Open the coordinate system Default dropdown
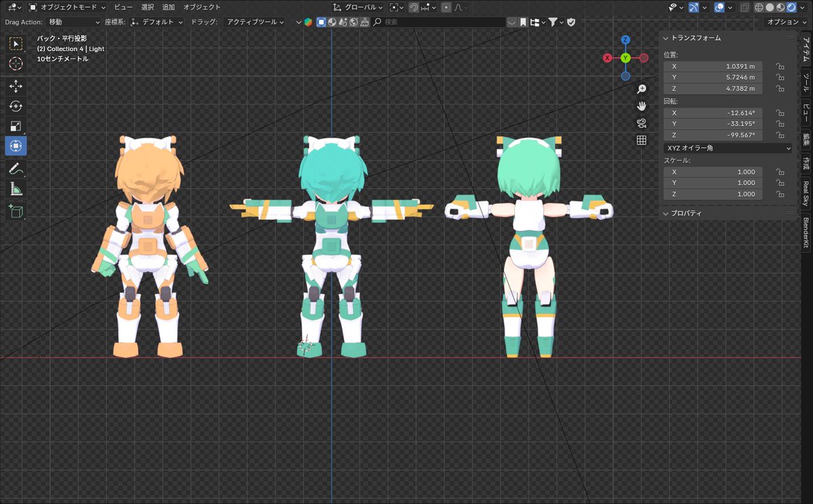813x504 pixels. pos(157,22)
